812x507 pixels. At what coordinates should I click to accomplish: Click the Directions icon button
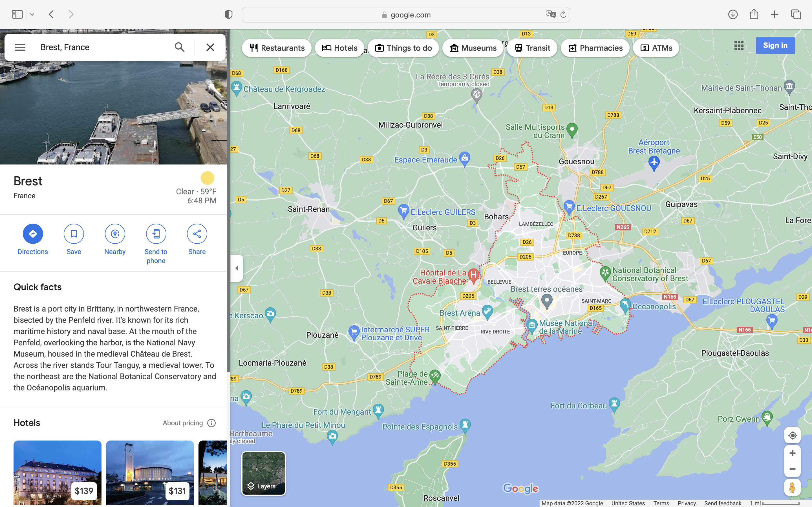[32, 234]
